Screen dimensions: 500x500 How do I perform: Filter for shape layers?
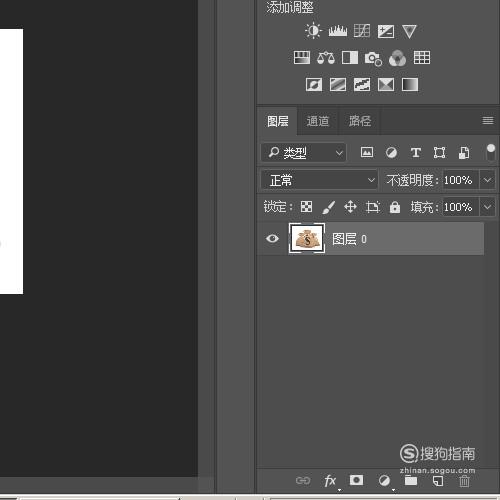coord(439,153)
